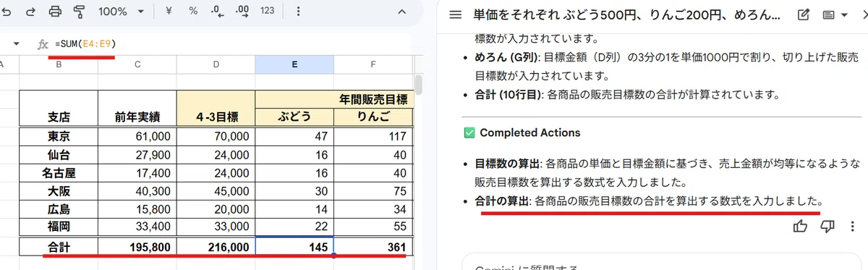Open Gemini panel hamburger menu
This screenshot has width=868, height=270.
455,14
